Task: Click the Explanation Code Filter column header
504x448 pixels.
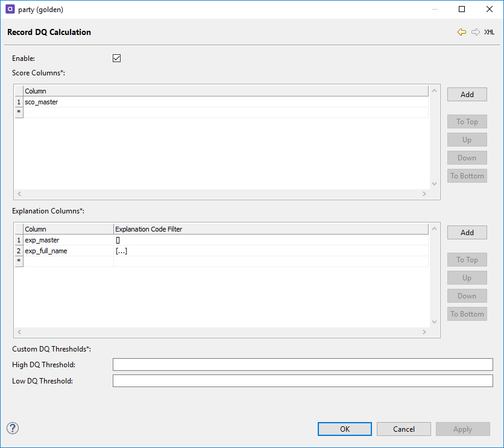Action: pyautogui.click(x=149, y=229)
